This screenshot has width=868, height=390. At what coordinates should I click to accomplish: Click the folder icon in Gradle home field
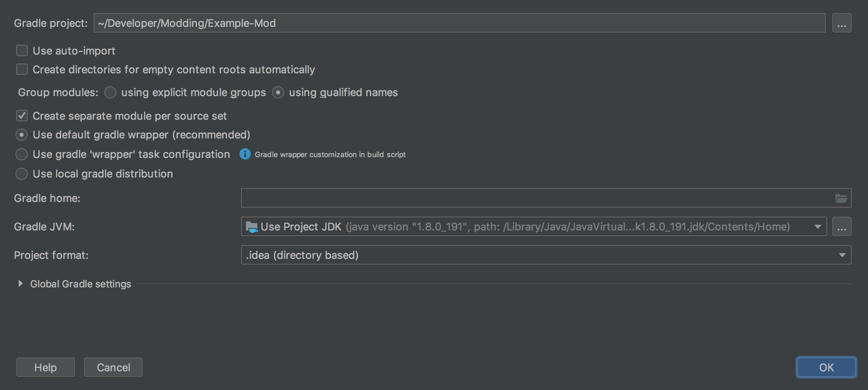click(841, 198)
